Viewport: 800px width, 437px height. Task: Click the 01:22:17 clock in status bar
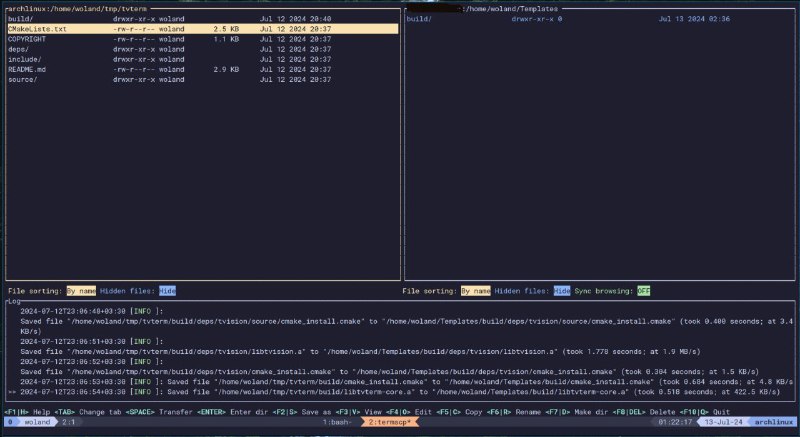[675, 422]
